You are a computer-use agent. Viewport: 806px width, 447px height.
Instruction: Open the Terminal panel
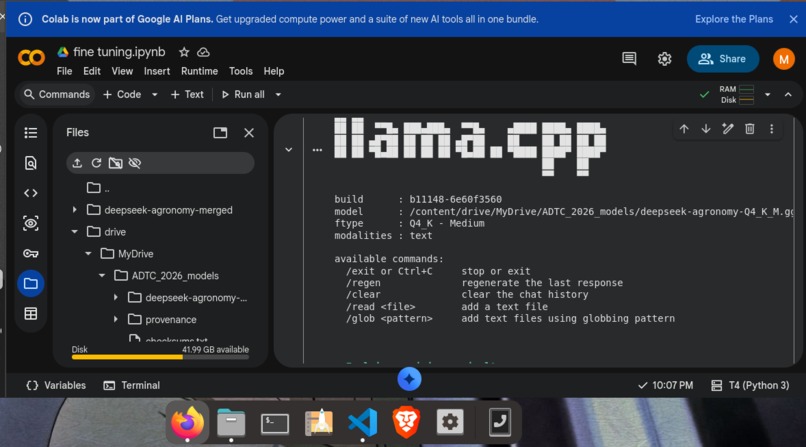[132, 385]
